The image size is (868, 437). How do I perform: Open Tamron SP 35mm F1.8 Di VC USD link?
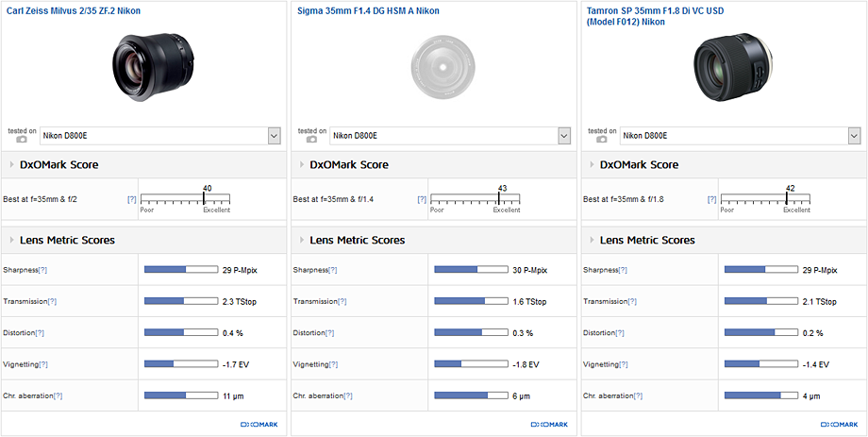point(656,17)
